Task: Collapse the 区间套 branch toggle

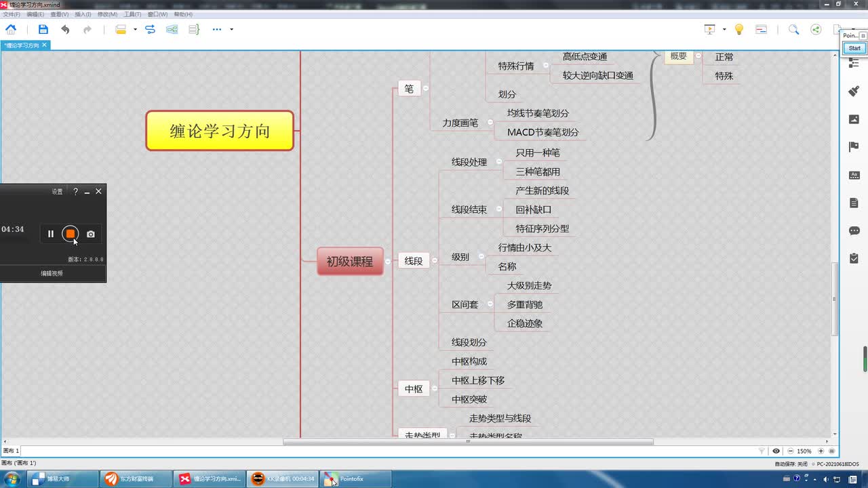Action: click(x=490, y=304)
